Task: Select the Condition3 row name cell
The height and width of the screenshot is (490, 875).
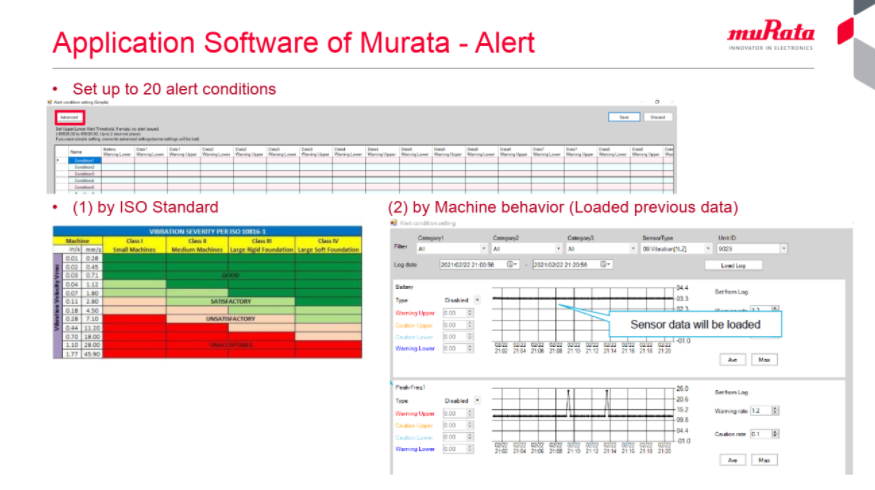Action: [x=85, y=174]
